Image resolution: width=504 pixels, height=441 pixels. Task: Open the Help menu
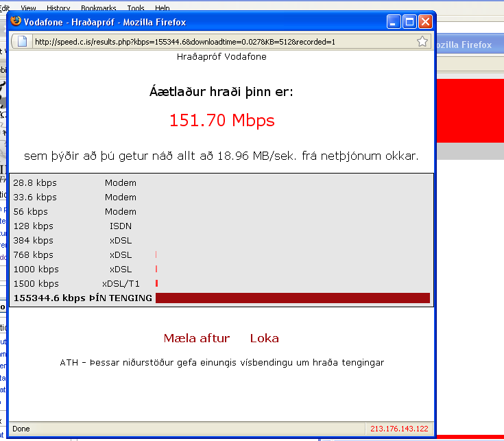pyautogui.click(x=163, y=8)
